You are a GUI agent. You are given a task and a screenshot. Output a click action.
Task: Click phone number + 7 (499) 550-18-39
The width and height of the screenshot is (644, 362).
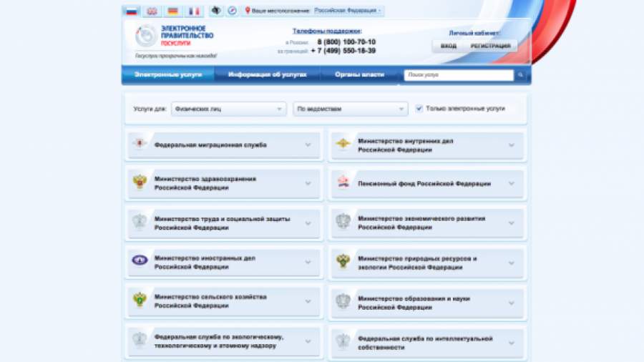343,51
